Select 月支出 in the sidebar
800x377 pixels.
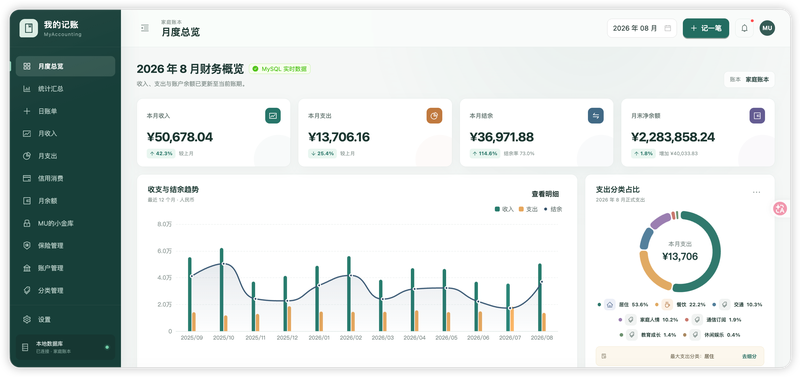(65, 156)
